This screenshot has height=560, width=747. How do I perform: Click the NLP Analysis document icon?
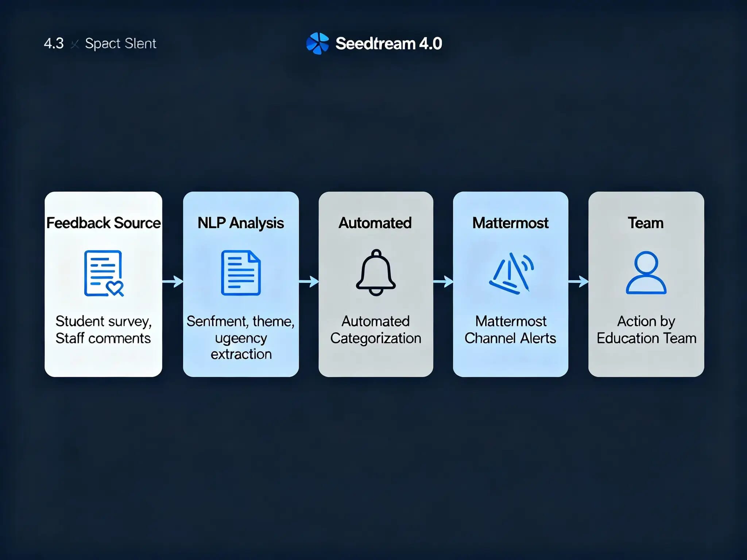coord(241,273)
